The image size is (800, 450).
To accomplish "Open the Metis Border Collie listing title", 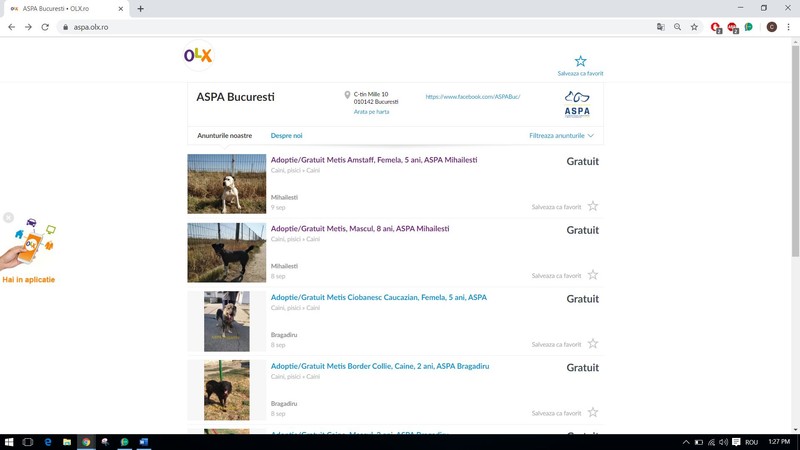I will point(380,366).
